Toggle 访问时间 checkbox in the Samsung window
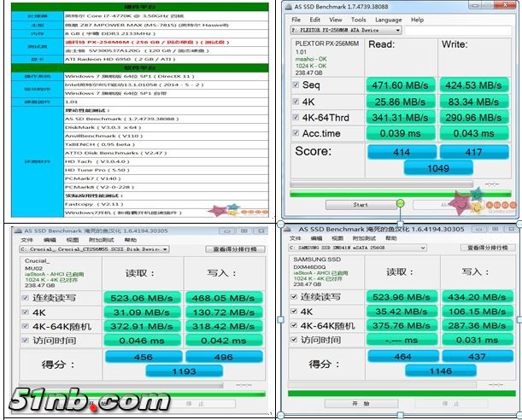 click(292, 341)
